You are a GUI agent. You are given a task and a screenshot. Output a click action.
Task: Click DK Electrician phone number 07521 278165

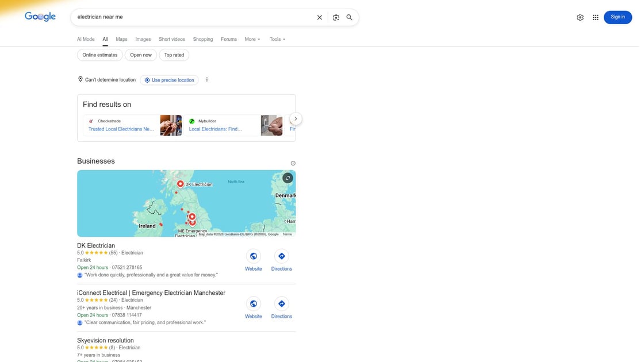[127, 268]
